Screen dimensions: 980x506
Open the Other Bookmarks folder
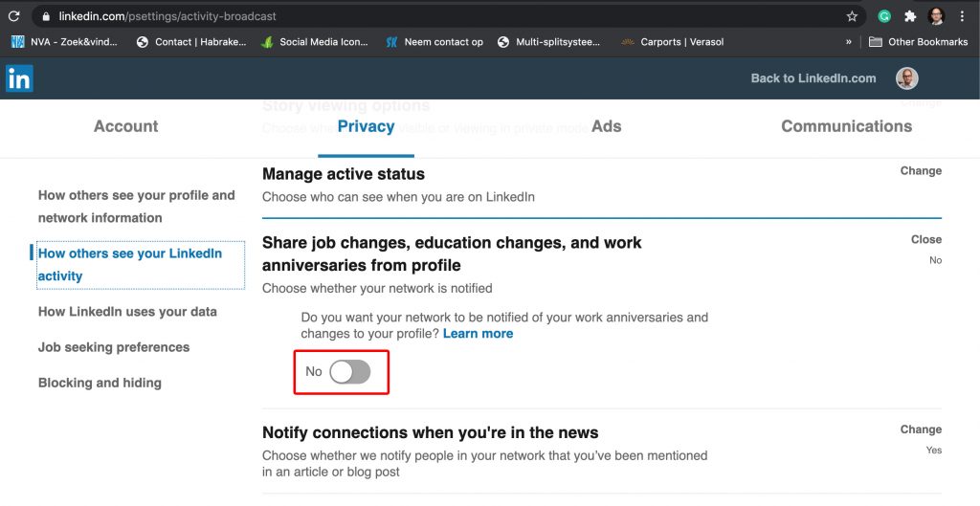point(919,42)
